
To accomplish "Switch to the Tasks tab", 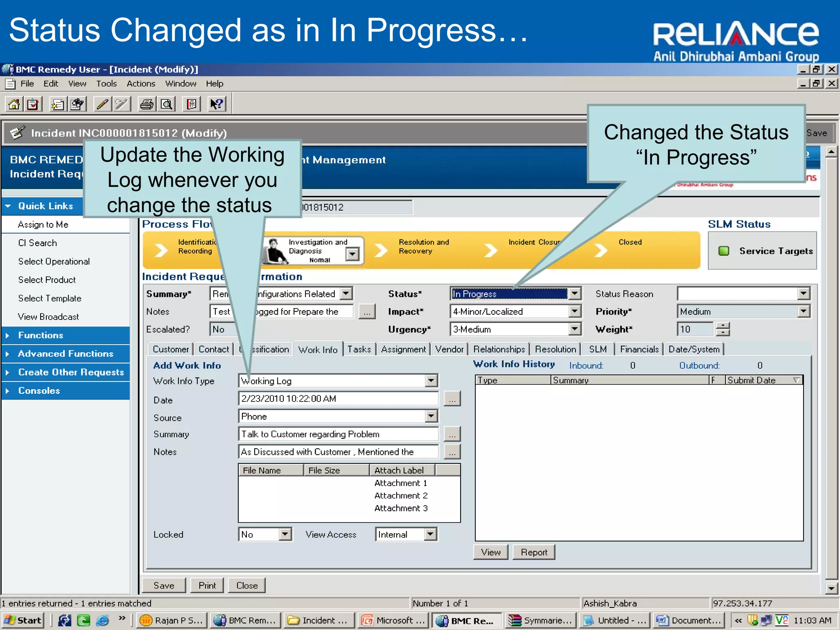I will [x=359, y=349].
